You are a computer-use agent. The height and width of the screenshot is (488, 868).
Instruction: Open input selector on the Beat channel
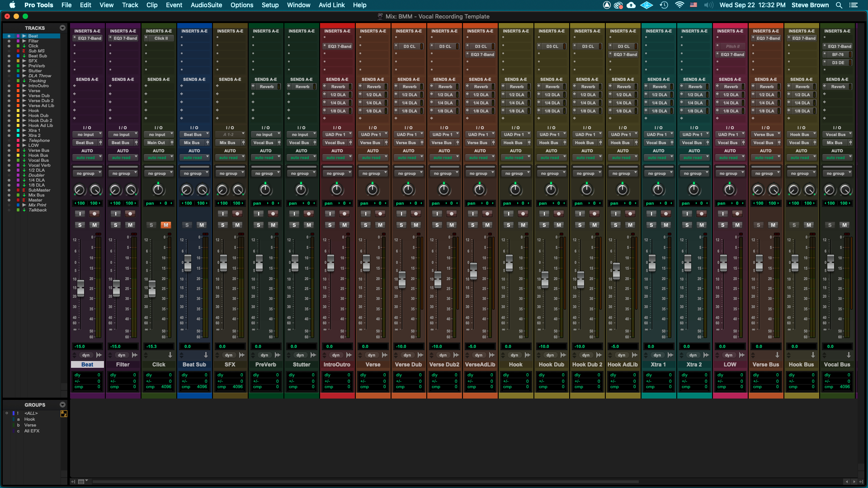87,135
